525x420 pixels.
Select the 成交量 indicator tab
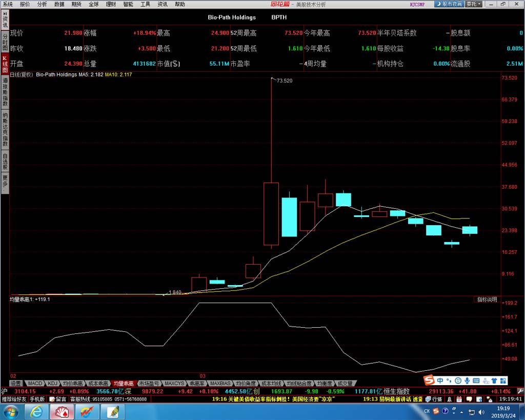pos(345,383)
